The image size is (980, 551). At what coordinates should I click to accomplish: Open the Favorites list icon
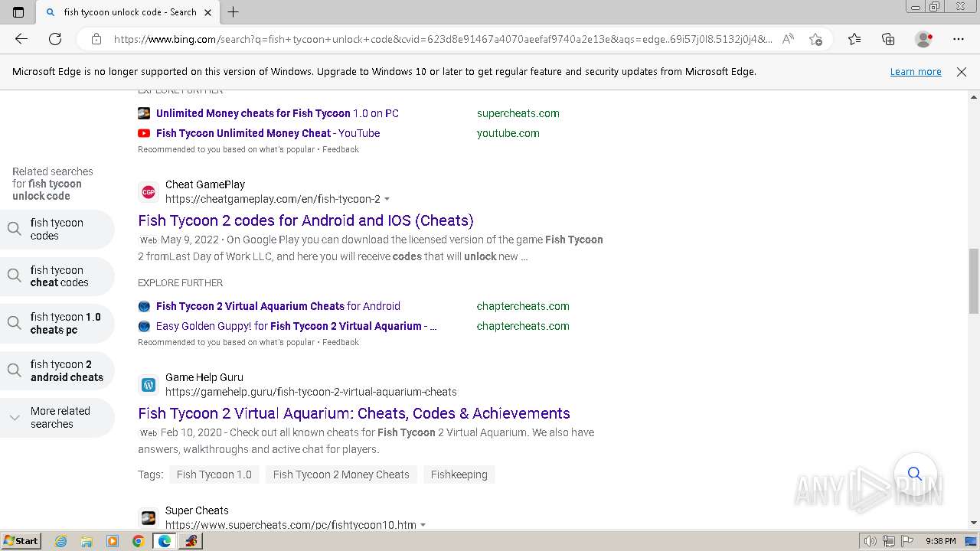pos(854,39)
